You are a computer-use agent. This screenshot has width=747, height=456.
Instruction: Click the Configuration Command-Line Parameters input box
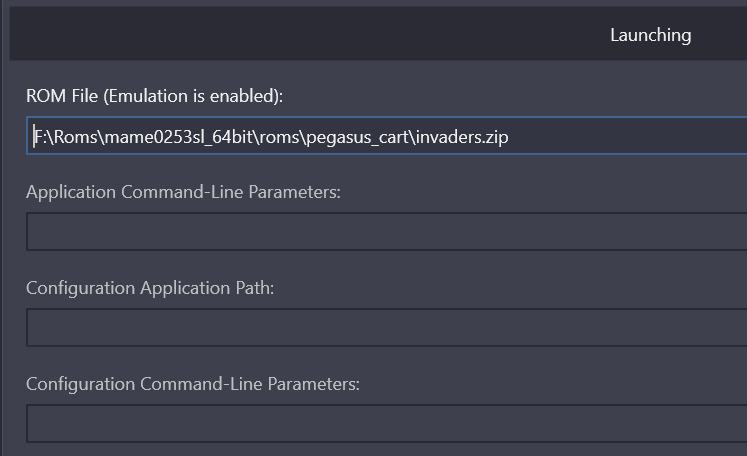pos(387,424)
